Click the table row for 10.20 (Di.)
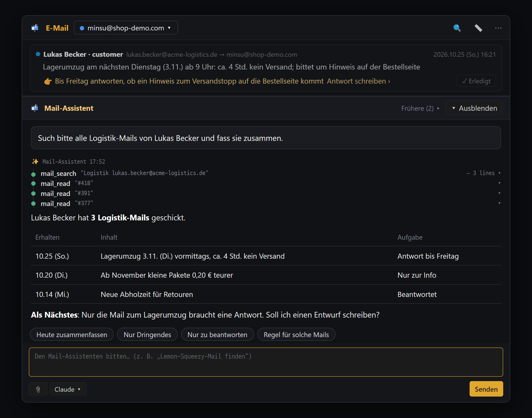 point(266,275)
